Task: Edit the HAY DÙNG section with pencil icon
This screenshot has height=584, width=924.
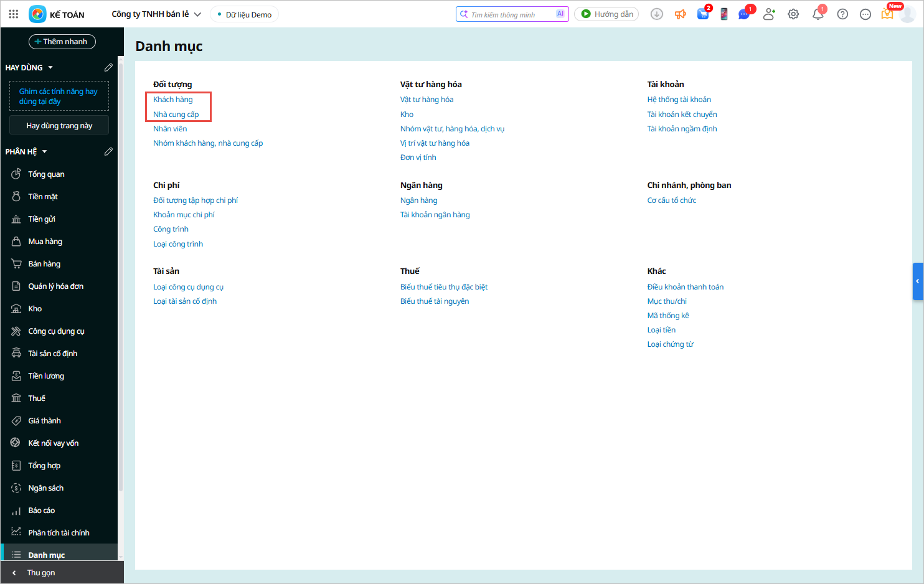Action: [108, 67]
